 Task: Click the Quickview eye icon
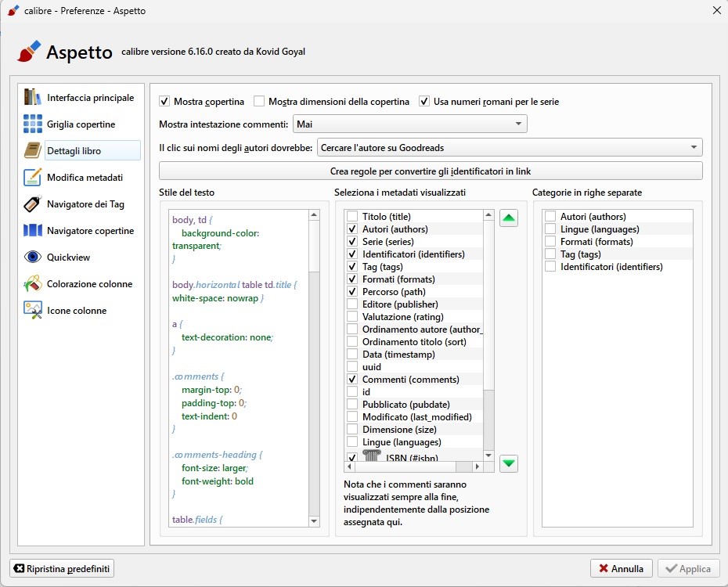33,257
